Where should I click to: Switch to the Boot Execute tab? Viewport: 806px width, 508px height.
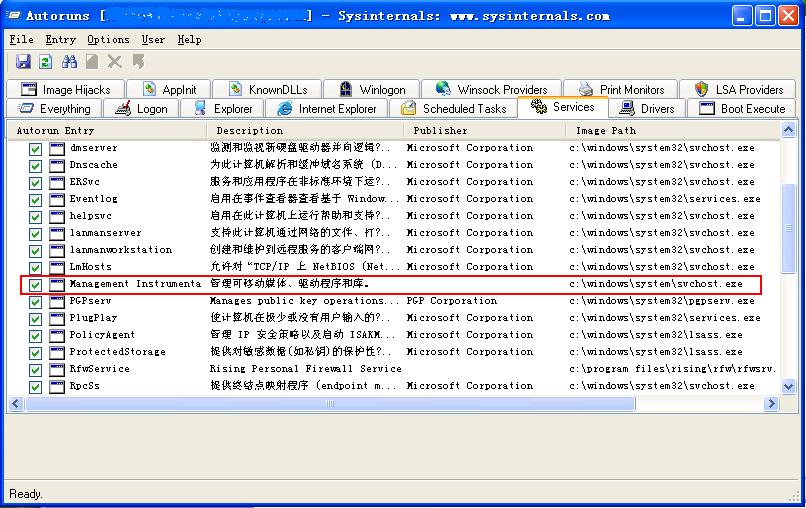(742, 108)
